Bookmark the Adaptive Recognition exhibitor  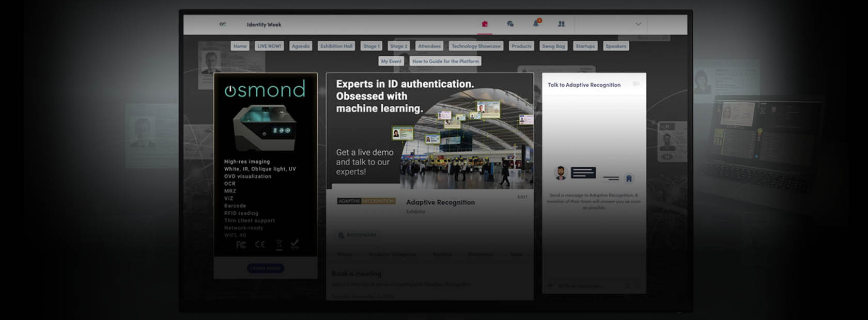pyautogui.click(x=357, y=235)
